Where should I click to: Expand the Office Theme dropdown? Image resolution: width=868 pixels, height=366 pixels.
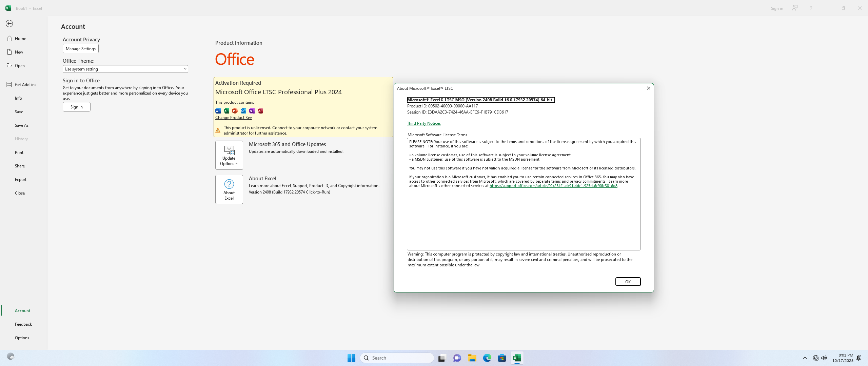125,69
